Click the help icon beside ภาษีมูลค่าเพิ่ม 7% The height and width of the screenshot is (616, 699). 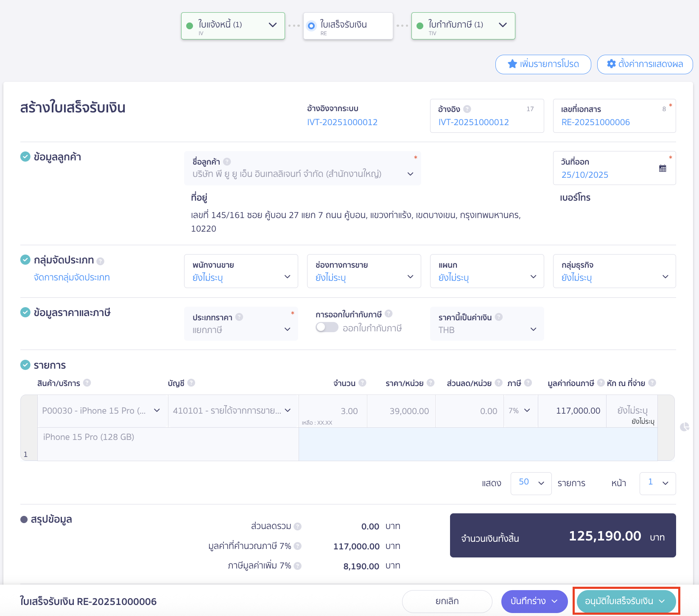(298, 566)
